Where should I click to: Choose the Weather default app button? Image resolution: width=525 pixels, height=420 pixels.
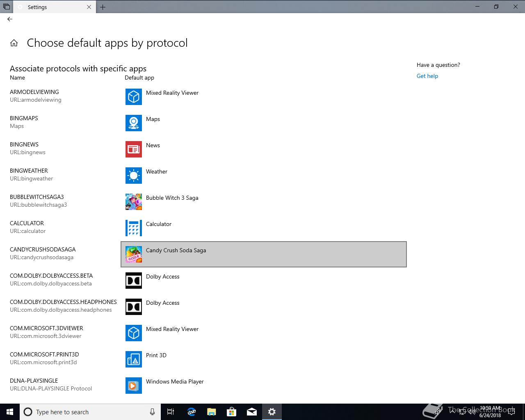[264, 176]
